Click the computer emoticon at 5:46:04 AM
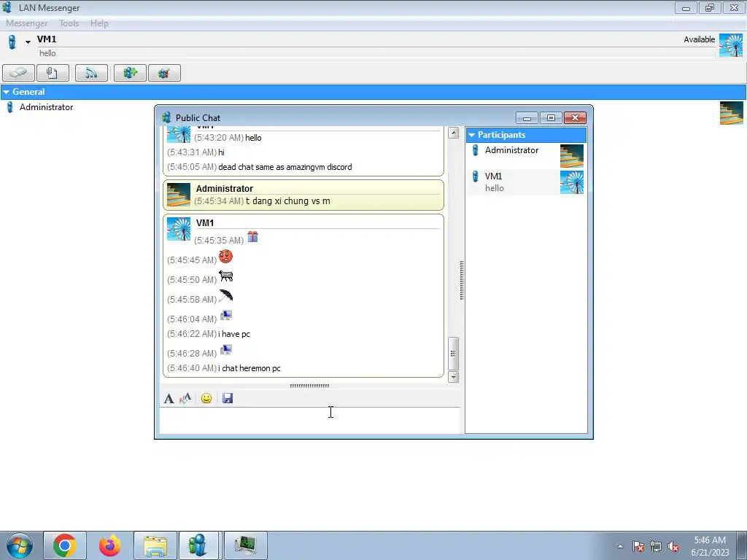The width and height of the screenshot is (747, 560). (x=226, y=315)
